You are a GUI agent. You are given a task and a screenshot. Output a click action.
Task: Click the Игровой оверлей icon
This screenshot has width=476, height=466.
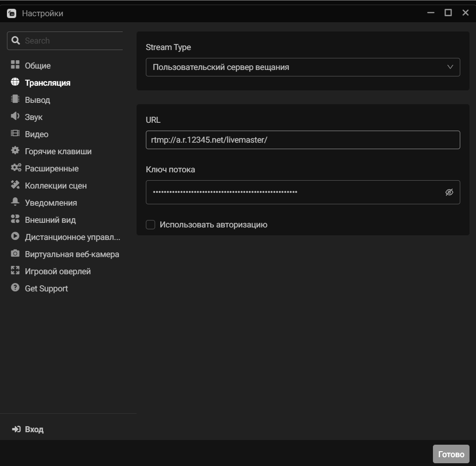coord(16,271)
